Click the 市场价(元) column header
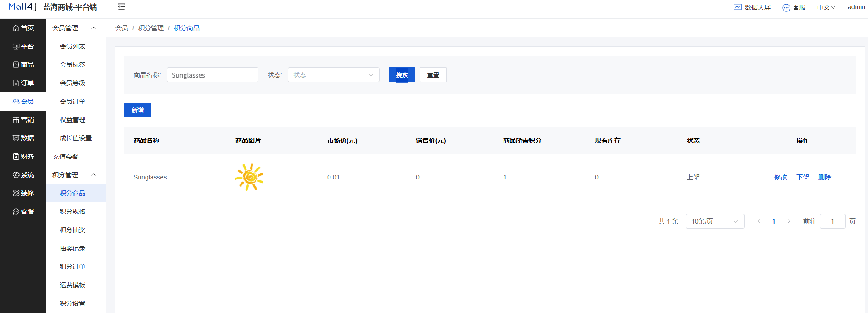This screenshot has height=313, width=868. point(342,140)
